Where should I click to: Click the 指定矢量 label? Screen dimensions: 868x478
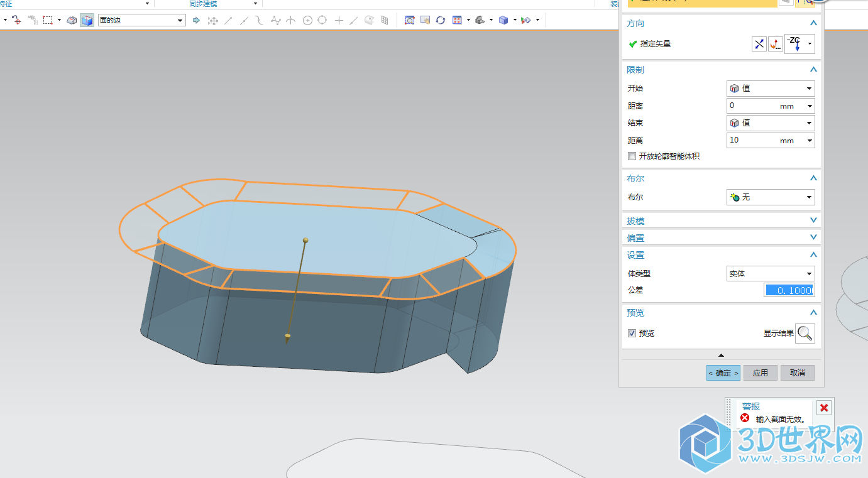656,44
